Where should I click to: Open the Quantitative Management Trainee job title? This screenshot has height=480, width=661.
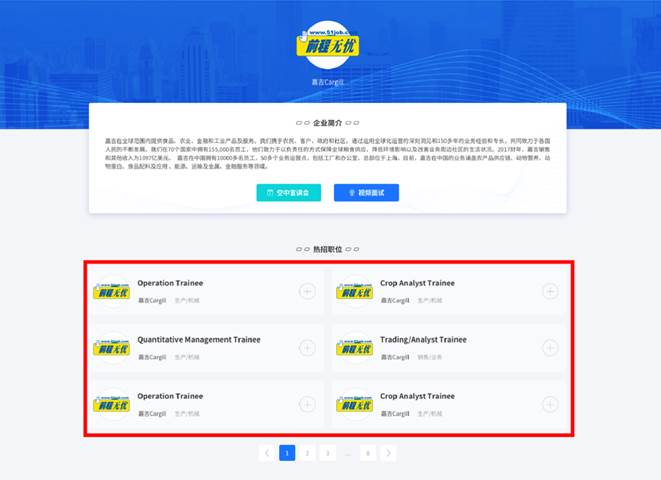tap(199, 340)
